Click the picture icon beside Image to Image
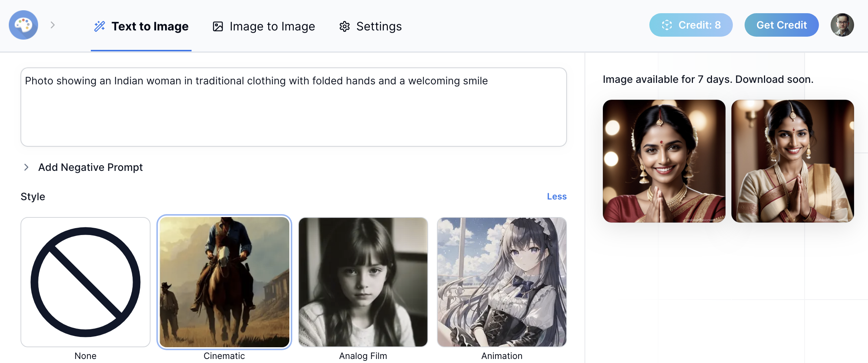Viewport: 868px width, 363px height. pyautogui.click(x=218, y=26)
